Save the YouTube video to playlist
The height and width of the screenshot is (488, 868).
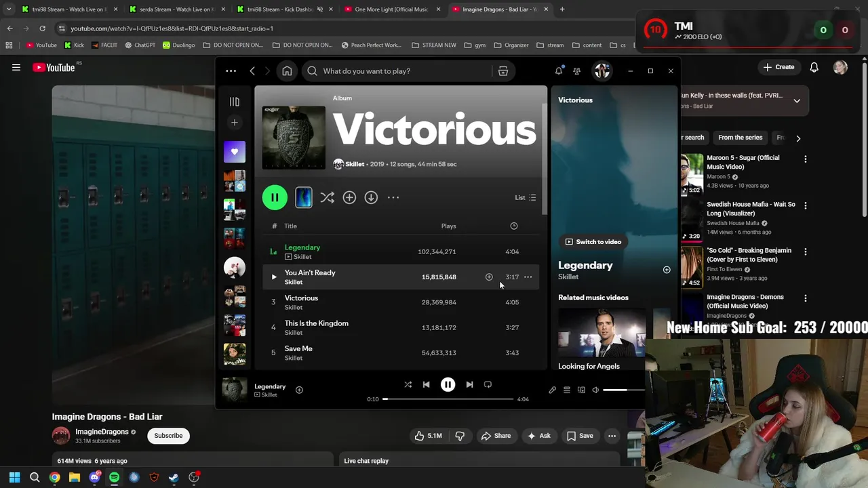pyautogui.click(x=580, y=436)
